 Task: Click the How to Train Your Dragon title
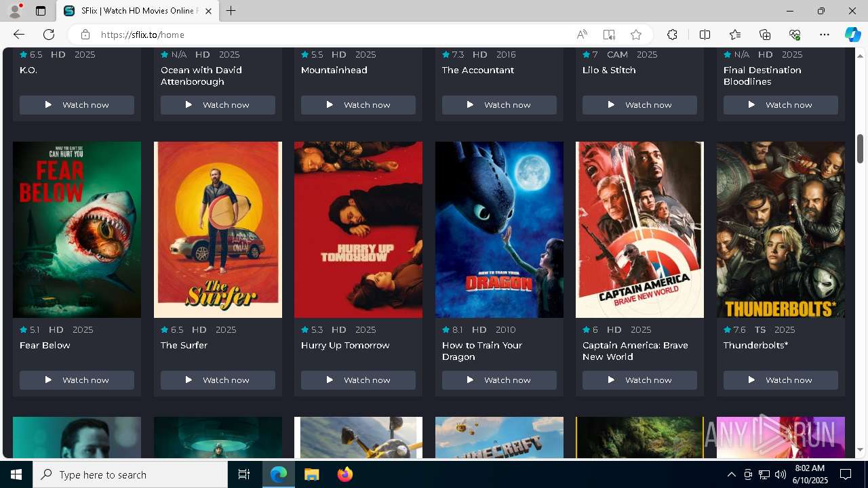[482, 351]
